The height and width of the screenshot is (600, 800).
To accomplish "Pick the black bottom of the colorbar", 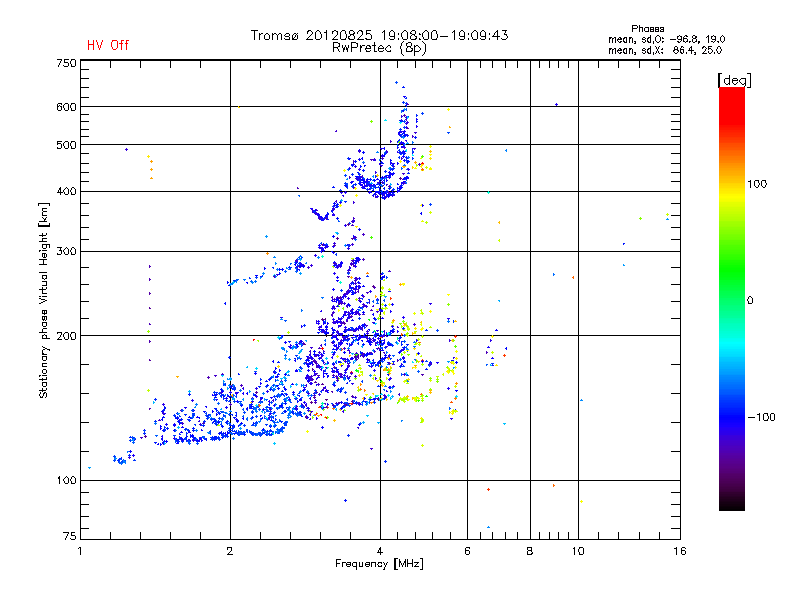I will point(732,503).
